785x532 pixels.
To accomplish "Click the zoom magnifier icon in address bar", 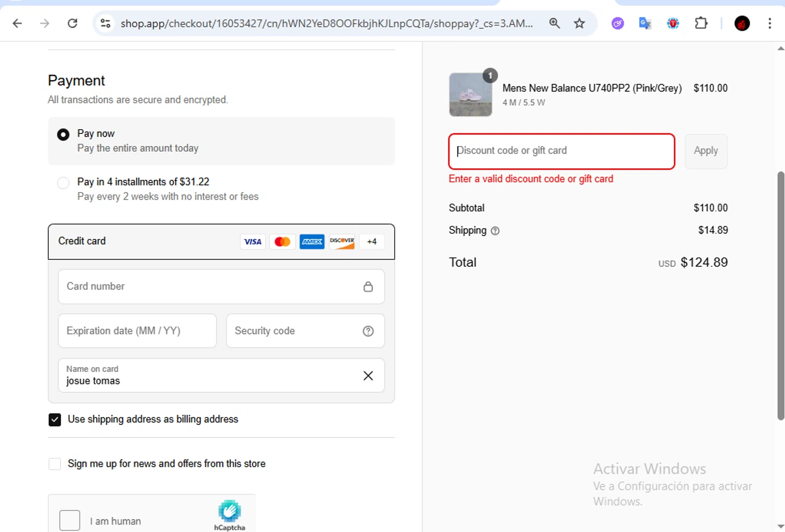I will (x=554, y=23).
